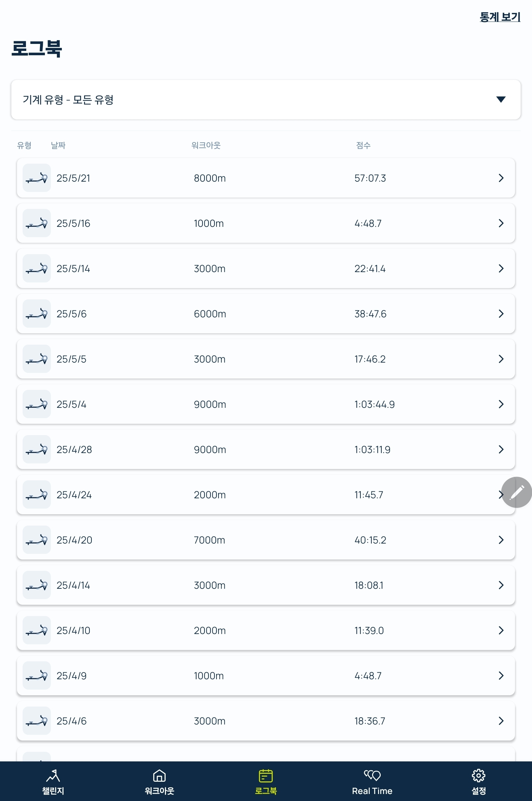Viewport: 532px width, 801px height.
Task: Expand dropdown arrow for 모든 유형
Action: [501, 99]
